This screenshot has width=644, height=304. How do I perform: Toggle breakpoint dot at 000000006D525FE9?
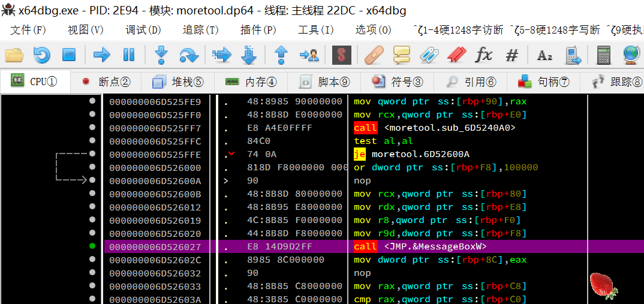92,101
